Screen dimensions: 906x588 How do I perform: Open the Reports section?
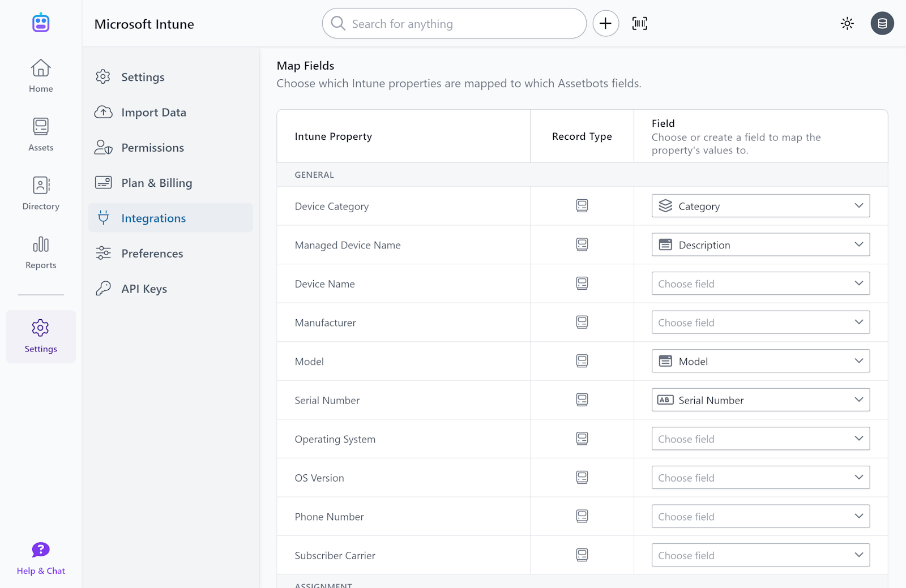(x=41, y=252)
